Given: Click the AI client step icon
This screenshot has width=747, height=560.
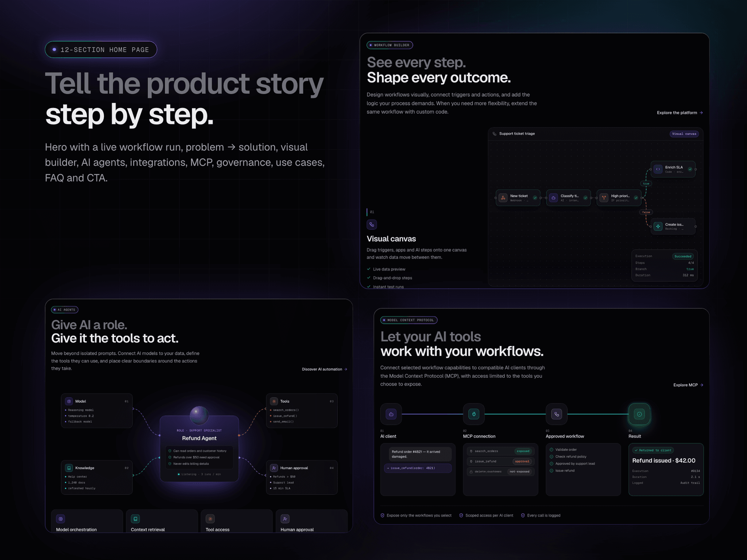Looking at the screenshot, I should (x=391, y=414).
